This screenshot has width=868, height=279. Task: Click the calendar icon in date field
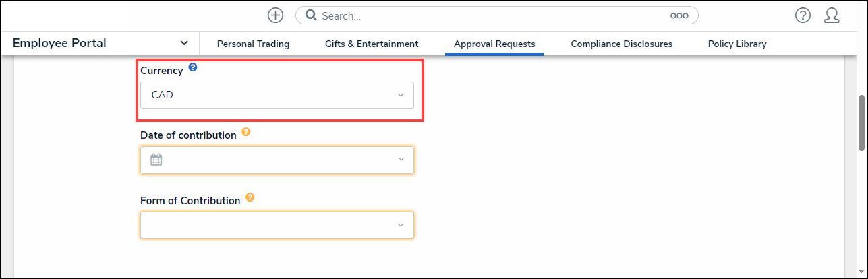156,160
